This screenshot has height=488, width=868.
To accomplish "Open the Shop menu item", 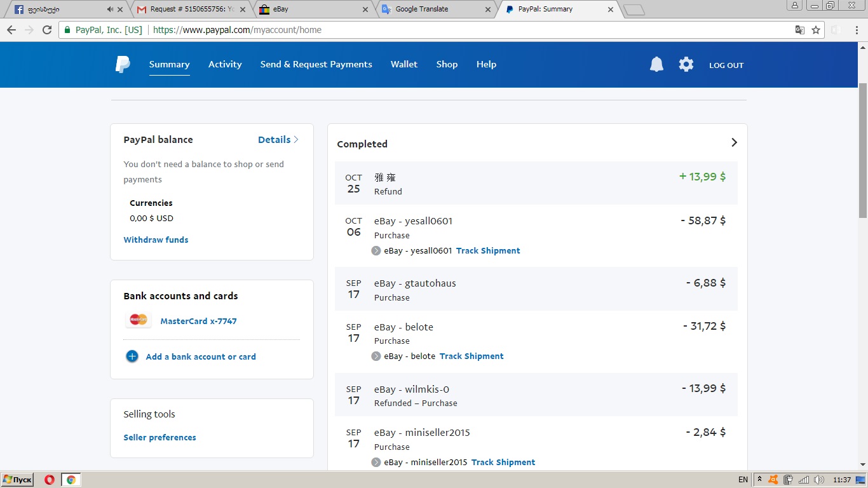I will coord(447,64).
